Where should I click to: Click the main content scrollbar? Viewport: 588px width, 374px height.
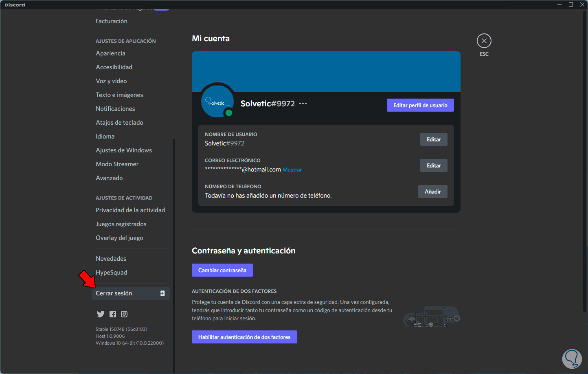(585, 161)
